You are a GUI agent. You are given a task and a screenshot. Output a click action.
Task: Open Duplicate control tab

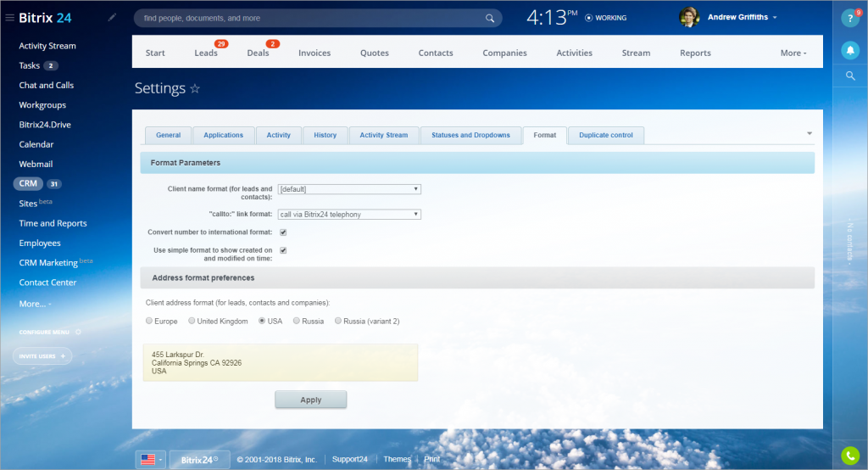pos(605,135)
